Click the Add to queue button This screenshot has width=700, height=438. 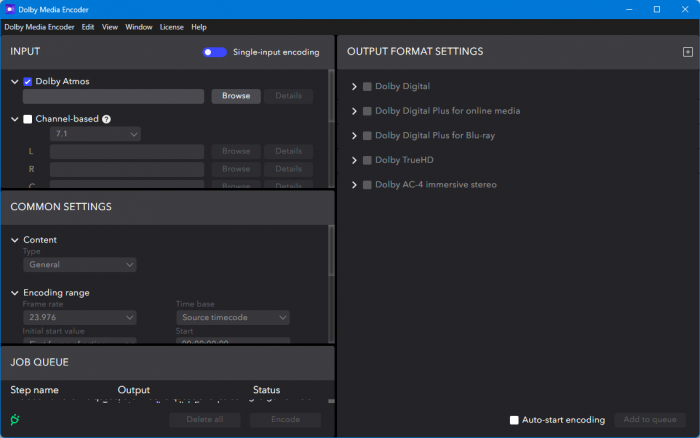coord(649,420)
